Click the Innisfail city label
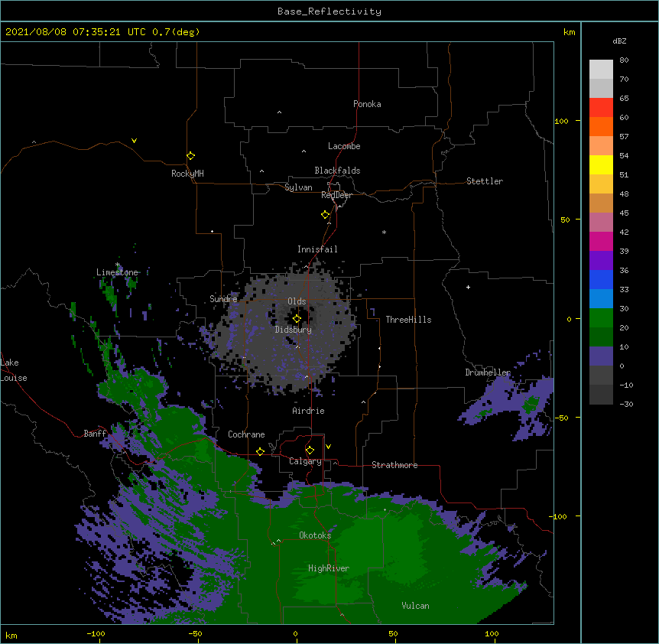659x644 pixels. (317, 249)
